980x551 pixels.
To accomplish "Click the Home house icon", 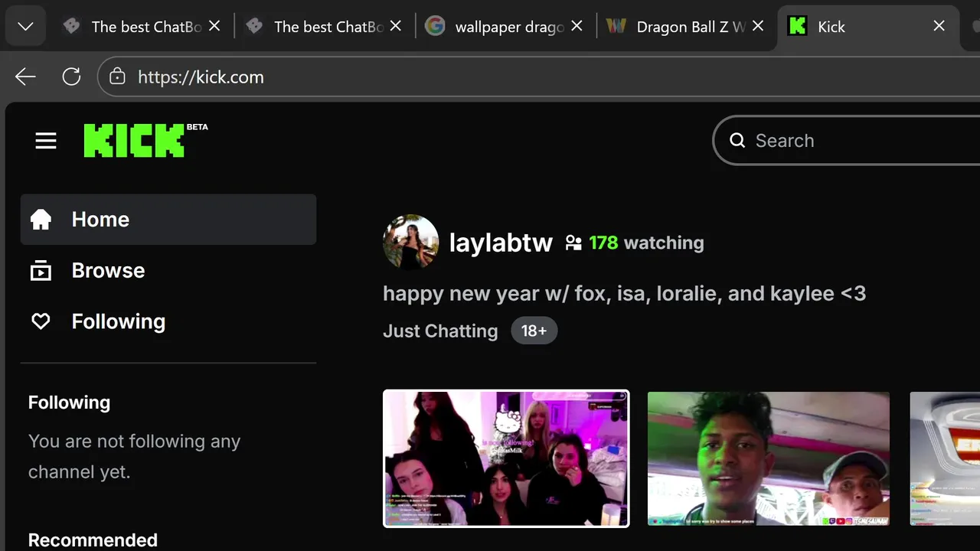I will 41,220.
